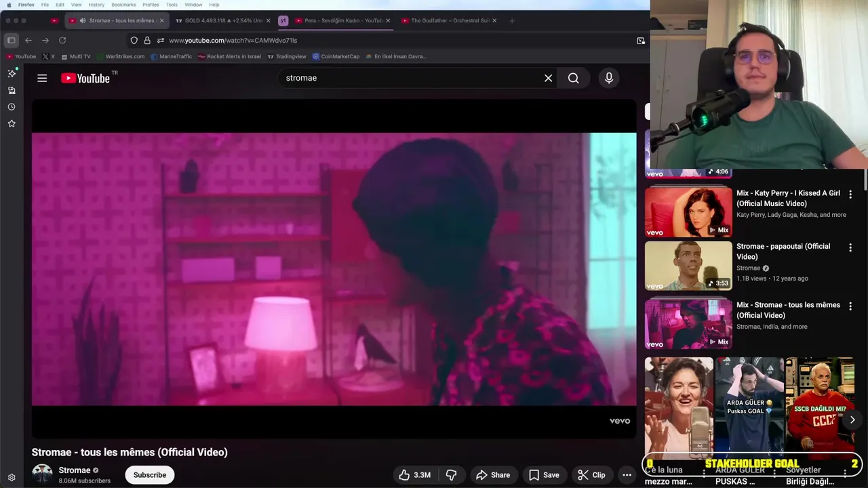Start voice search with the microphone
Image resolution: width=868 pixels, height=488 pixels.
coord(609,78)
